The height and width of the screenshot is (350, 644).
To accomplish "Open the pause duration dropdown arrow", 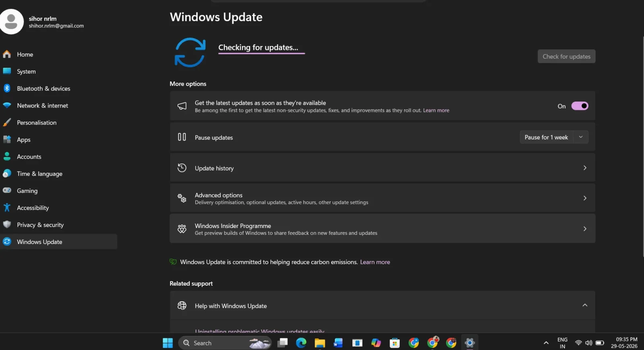I will [581, 137].
